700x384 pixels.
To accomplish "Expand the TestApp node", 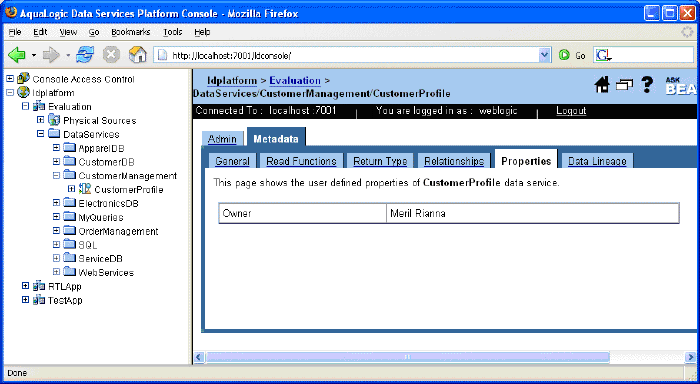I will pyautogui.click(x=25, y=300).
